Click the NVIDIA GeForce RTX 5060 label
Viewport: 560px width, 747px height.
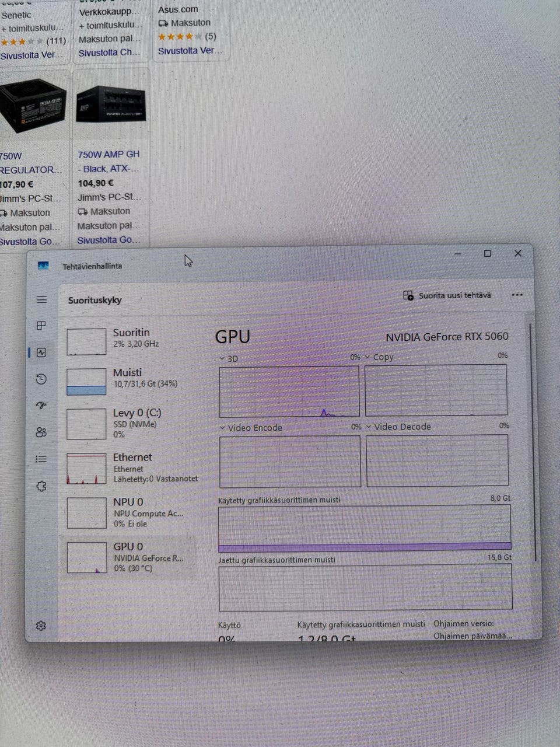[447, 337]
